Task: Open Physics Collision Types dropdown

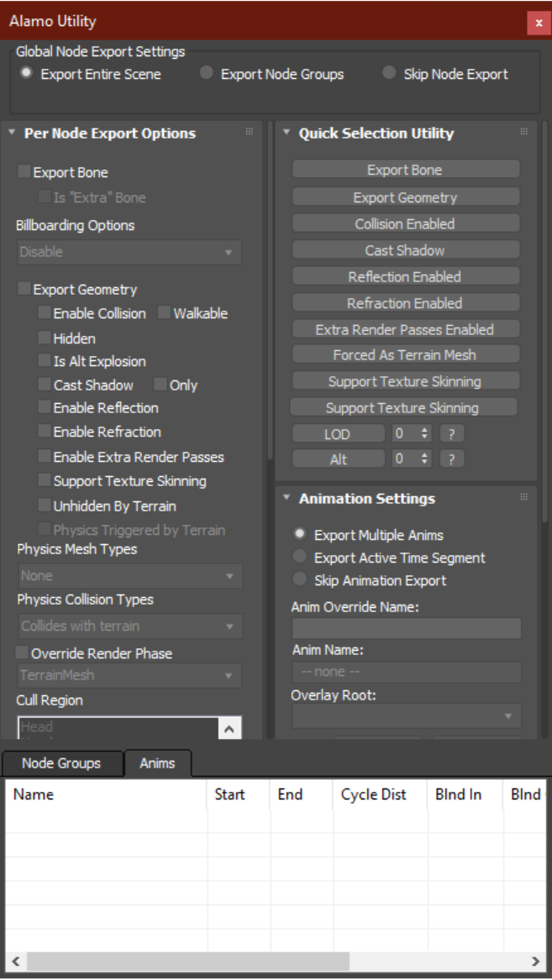Action: coord(129,626)
